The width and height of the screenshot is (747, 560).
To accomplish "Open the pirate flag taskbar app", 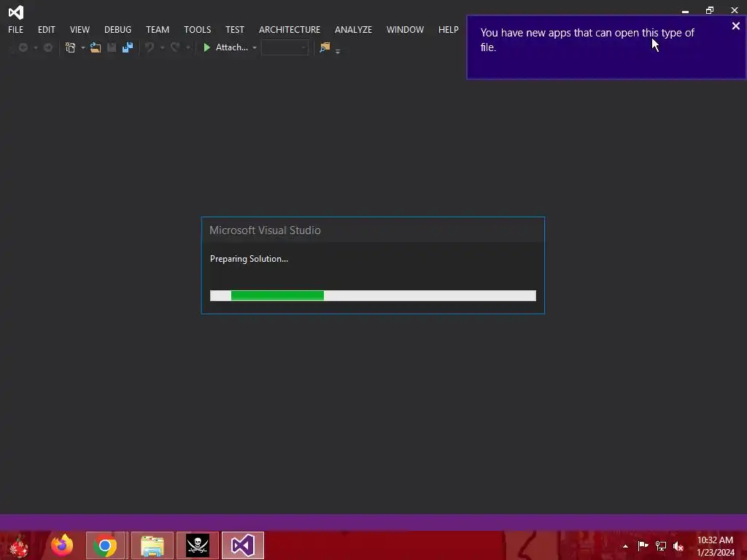I will pos(198,545).
